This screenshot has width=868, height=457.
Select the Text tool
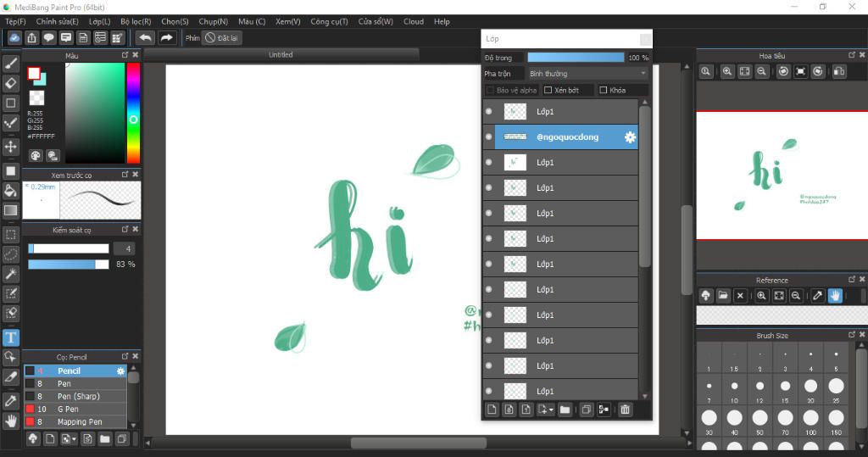click(x=10, y=337)
